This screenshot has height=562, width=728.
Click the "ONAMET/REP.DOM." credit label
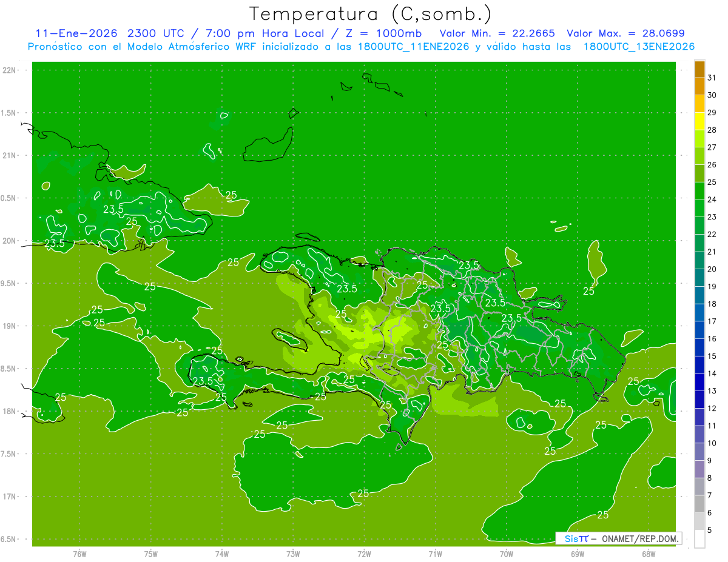pos(639,538)
